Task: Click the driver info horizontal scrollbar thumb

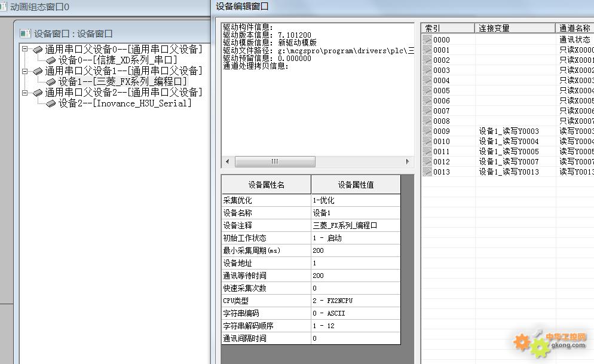Action: tap(275, 161)
